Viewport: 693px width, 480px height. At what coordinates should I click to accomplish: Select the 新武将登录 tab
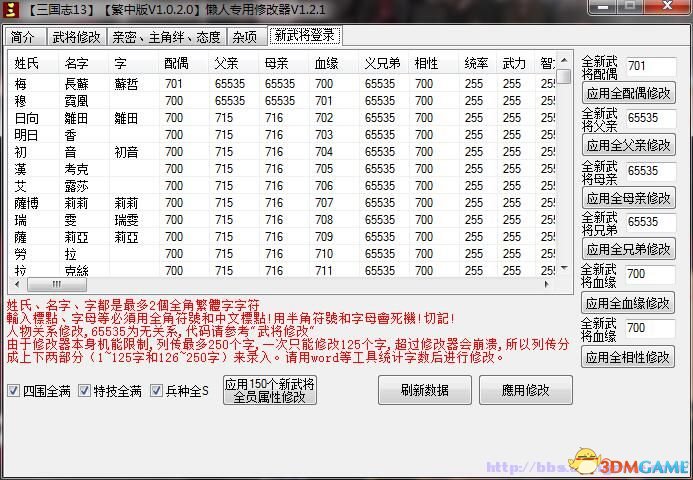point(305,35)
